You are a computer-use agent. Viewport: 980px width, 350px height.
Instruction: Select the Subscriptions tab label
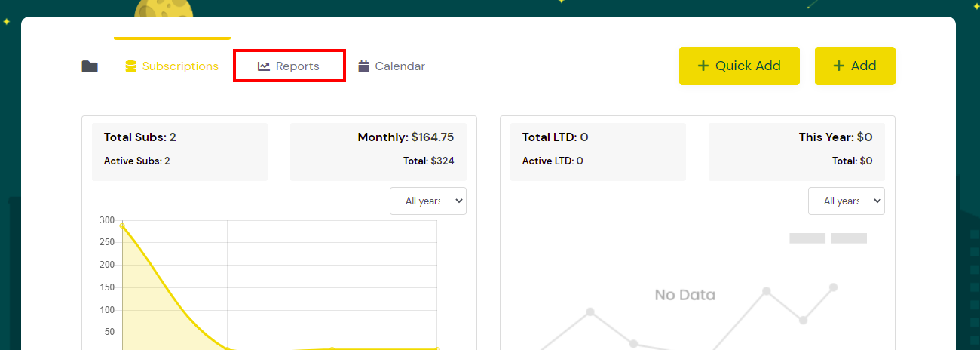pos(180,66)
